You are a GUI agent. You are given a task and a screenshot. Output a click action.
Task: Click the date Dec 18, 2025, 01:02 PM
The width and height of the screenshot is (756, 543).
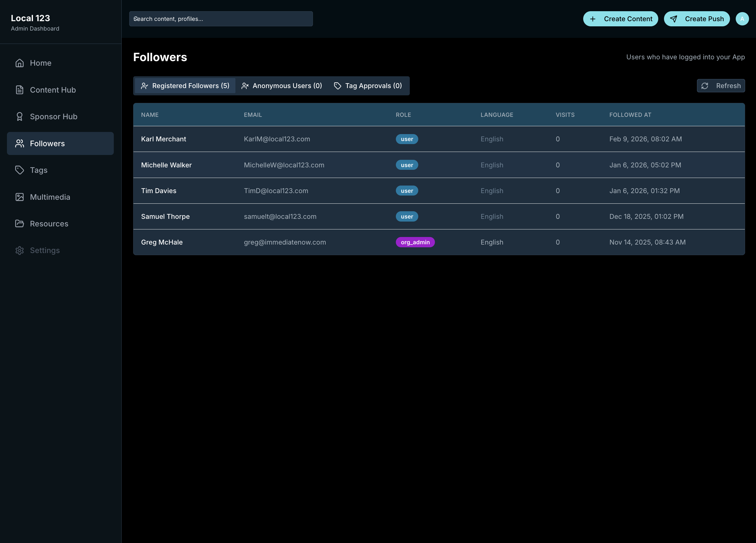click(x=646, y=216)
